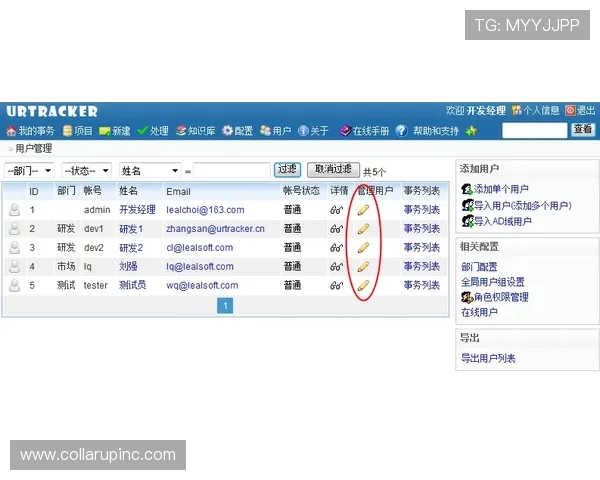Open 研发1 user name link
600x480 pixels.
(x=131, y=229)
